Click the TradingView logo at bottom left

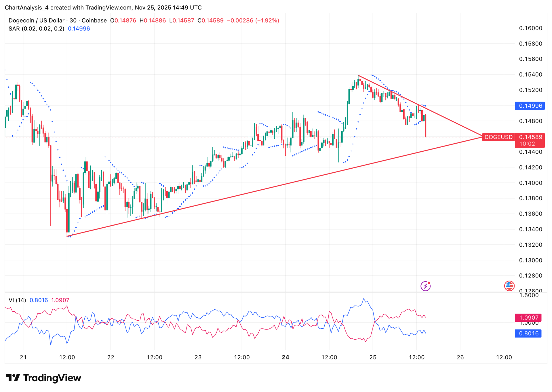tap(43, 378)
